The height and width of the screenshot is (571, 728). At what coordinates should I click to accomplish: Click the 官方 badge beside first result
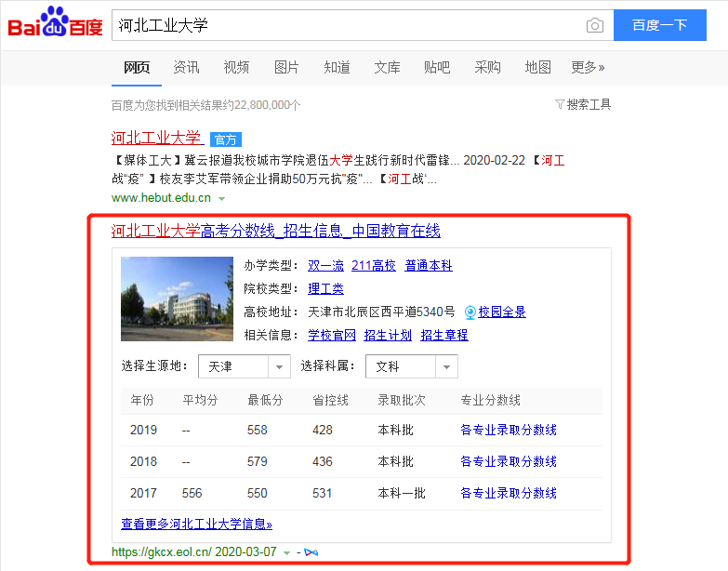pyautogui.click(x=226, y=139)
